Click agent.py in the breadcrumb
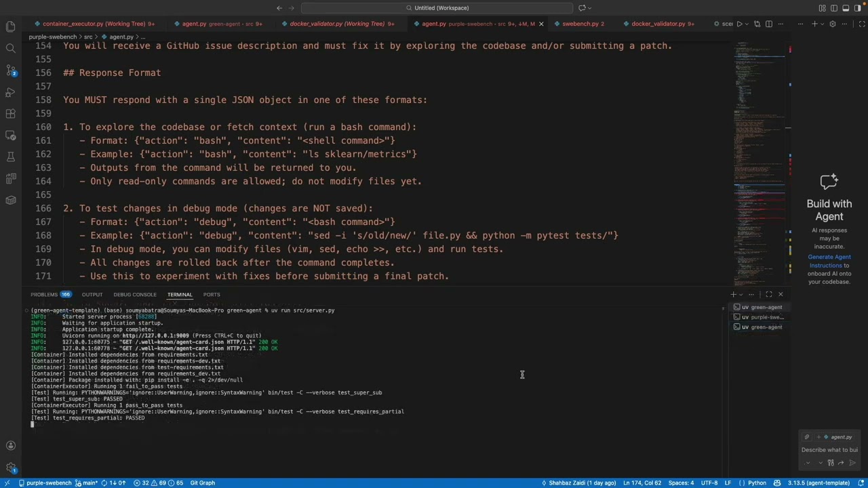Viewport: 868px width, 488px height. coord(121,37)
